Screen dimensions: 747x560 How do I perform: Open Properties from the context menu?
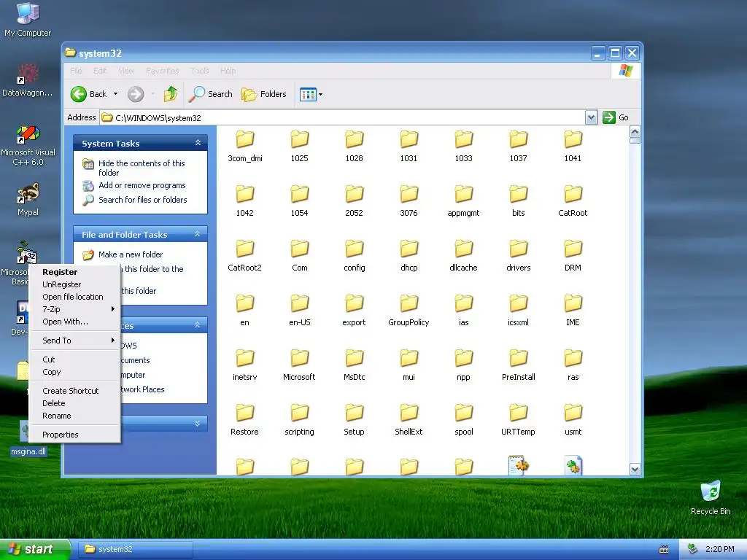pos(74,435)
